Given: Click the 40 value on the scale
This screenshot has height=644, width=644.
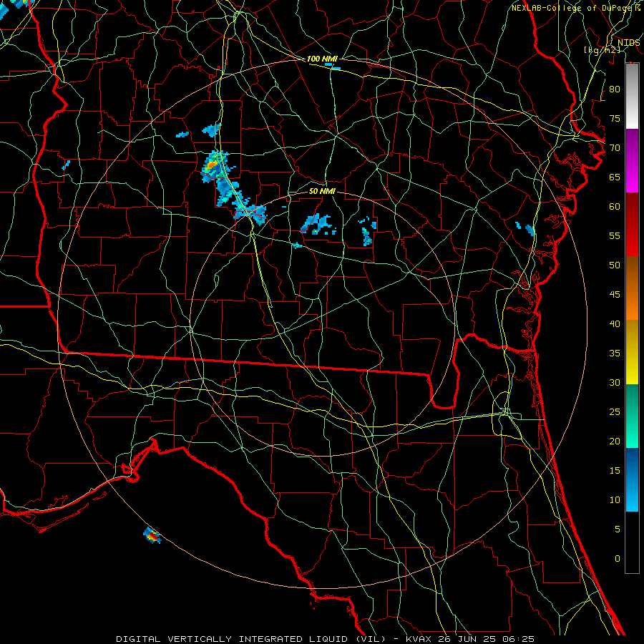Looking at the screenshot, I should (x=615, y=323).
